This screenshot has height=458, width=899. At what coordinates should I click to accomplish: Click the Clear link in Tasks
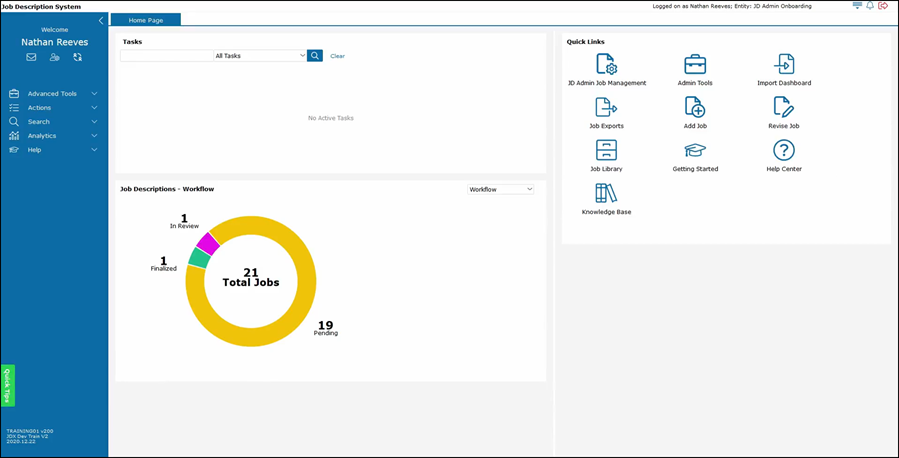(337, 56)
